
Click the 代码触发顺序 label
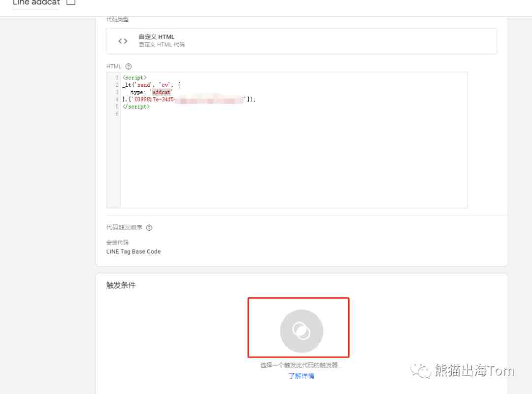tap(124, 227)
